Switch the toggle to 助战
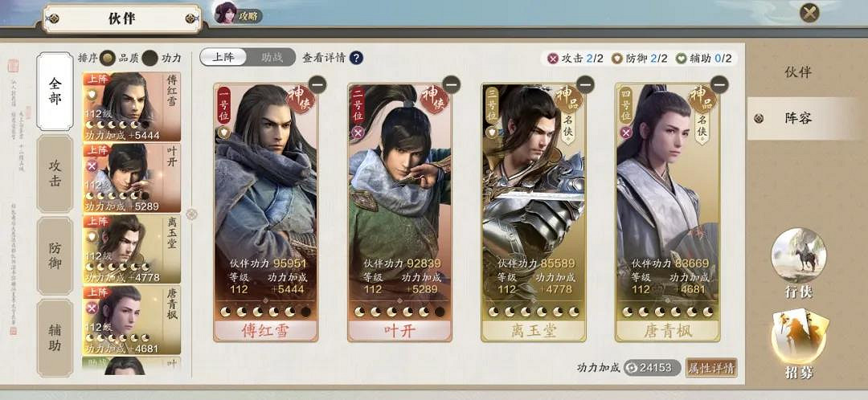Screen dimensions: 868x400 pyautogui.click(x=272, y=58)
